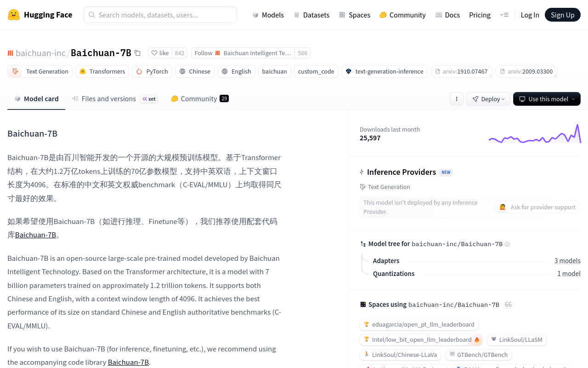Go to Spaces in the top navigation
The image size is (588, 368).
click(x=355, y=15)
